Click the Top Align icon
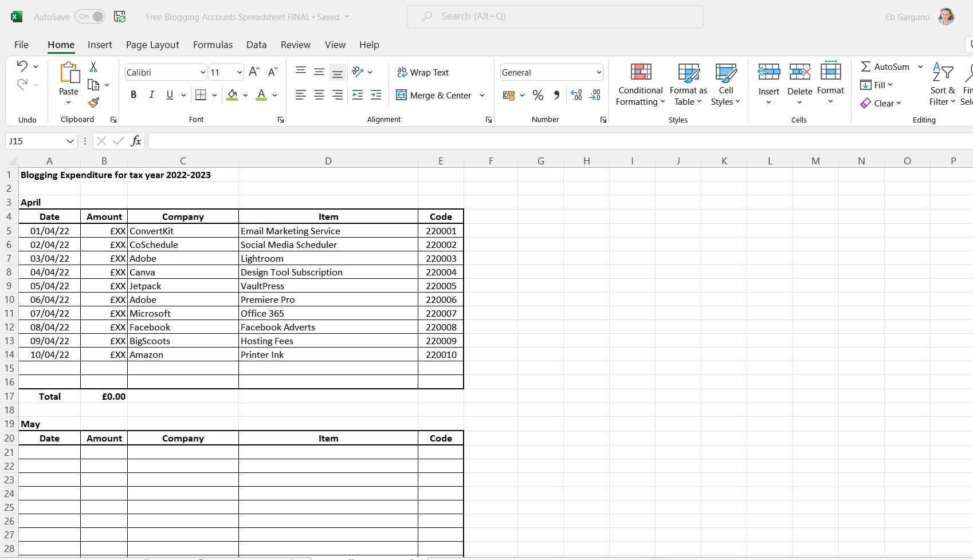Viewport: 973px width, 560px height. (x=300, y=72)
